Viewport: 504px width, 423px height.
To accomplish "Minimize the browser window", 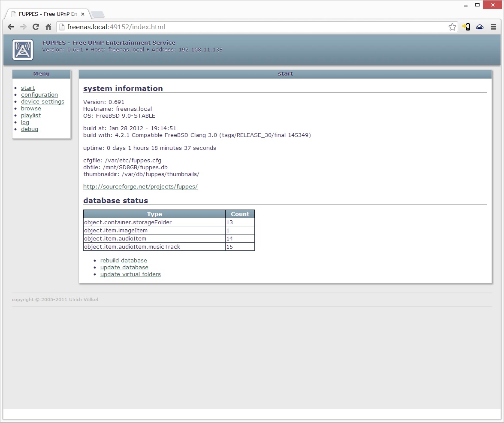I will 466,5.
